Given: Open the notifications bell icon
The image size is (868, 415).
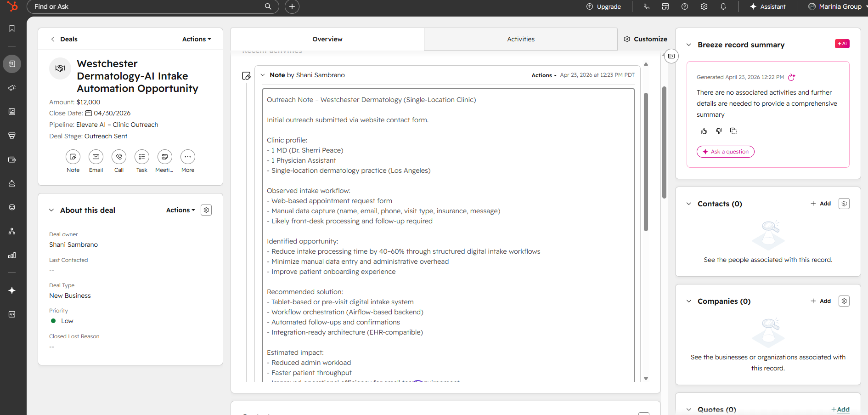Looking at the screenshot, I should 723,6.
